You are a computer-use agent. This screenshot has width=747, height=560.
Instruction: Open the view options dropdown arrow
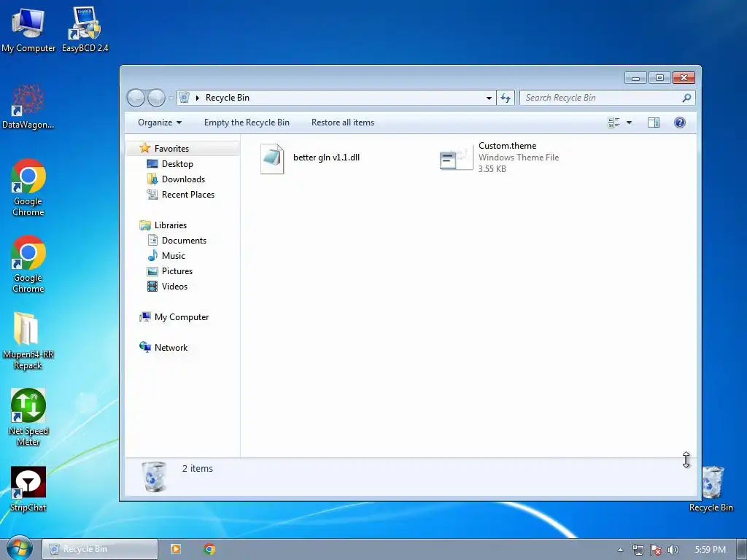(x=629, y=122)
